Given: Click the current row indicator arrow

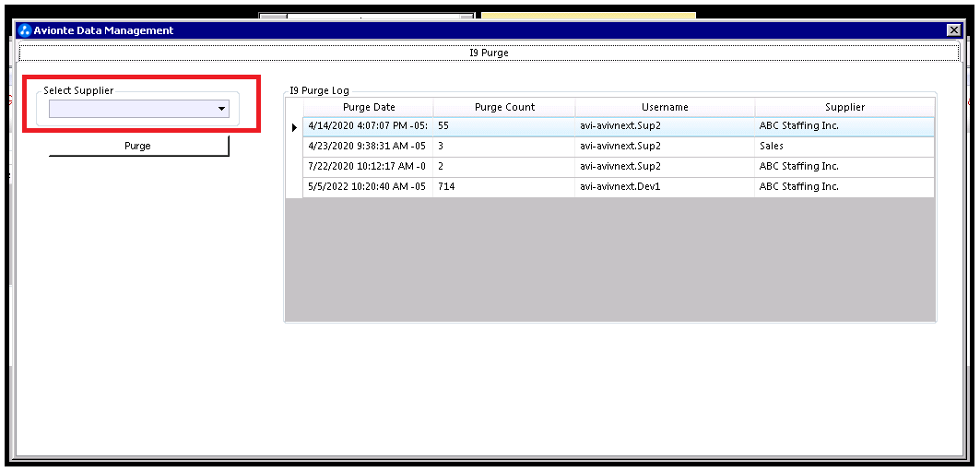Looking at the screenshot, I should (x=294, y=127).
